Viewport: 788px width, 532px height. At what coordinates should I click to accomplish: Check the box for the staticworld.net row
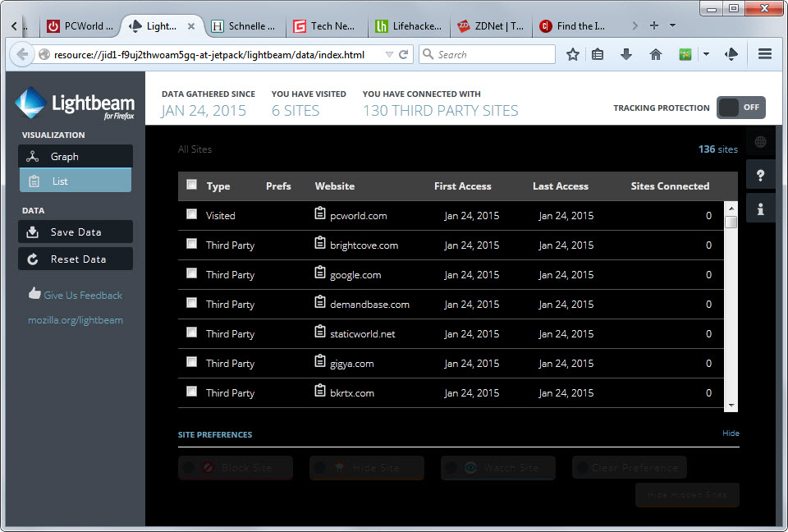[191, 332]
